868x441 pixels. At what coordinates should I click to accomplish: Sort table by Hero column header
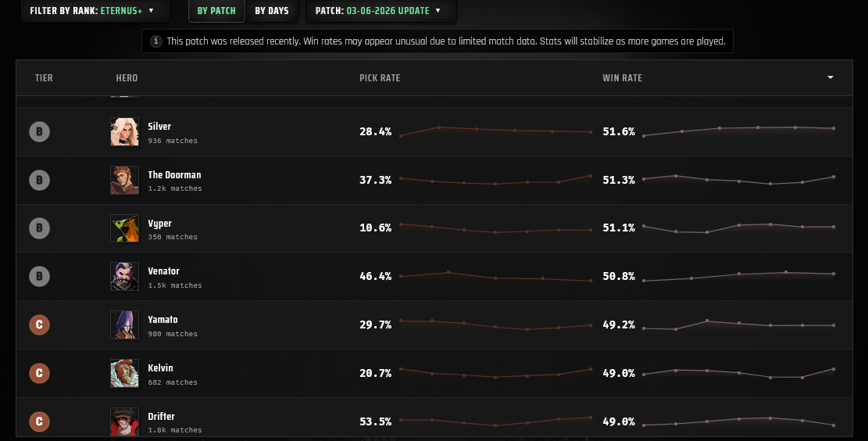127,78
